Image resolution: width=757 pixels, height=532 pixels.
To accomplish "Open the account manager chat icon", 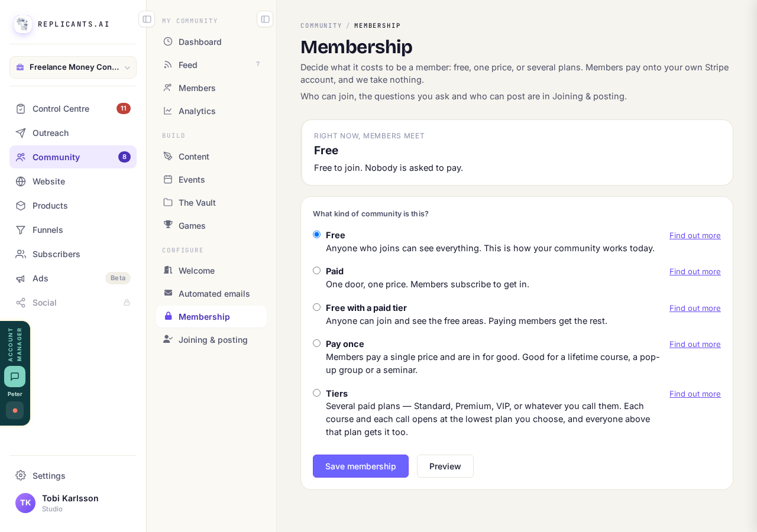I will [x=15, y=377].
